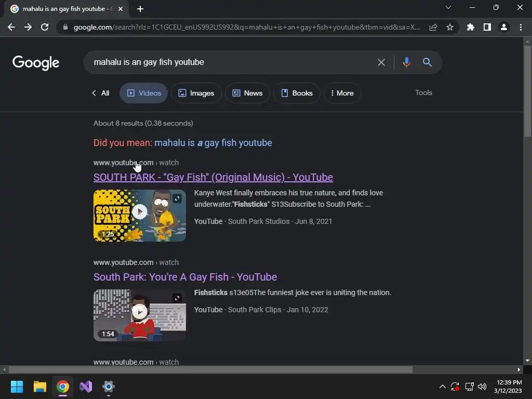Switch to News results
Viewport: 532px width, 399px height.
247,93
